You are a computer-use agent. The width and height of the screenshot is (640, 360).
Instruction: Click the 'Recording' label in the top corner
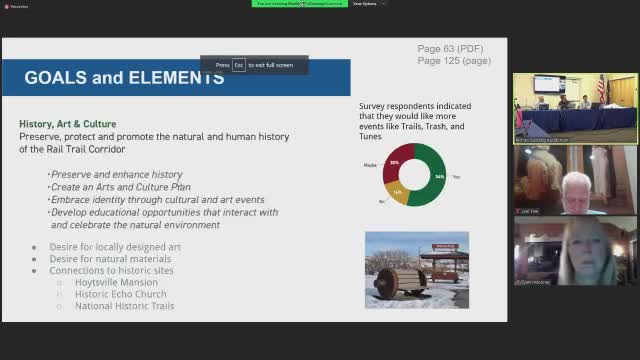tap(19, 7)
